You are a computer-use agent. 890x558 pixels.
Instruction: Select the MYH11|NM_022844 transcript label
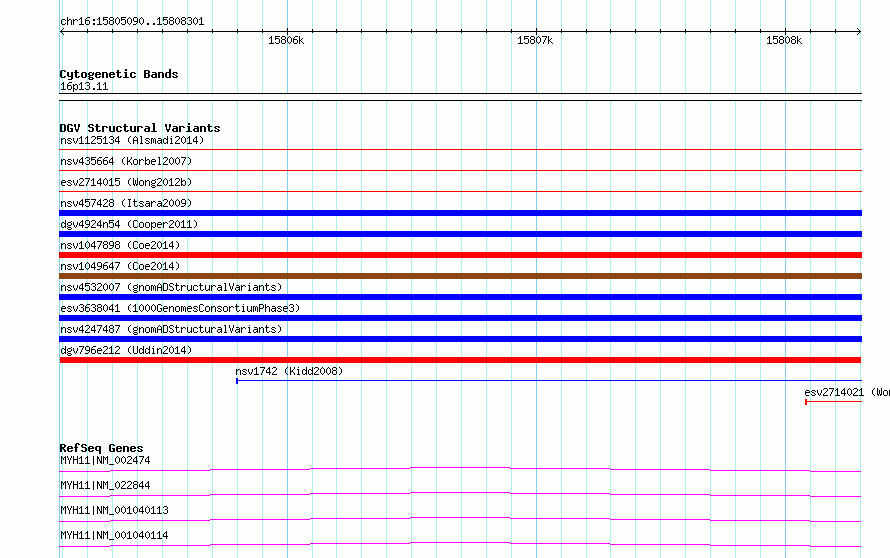[105, 485]
